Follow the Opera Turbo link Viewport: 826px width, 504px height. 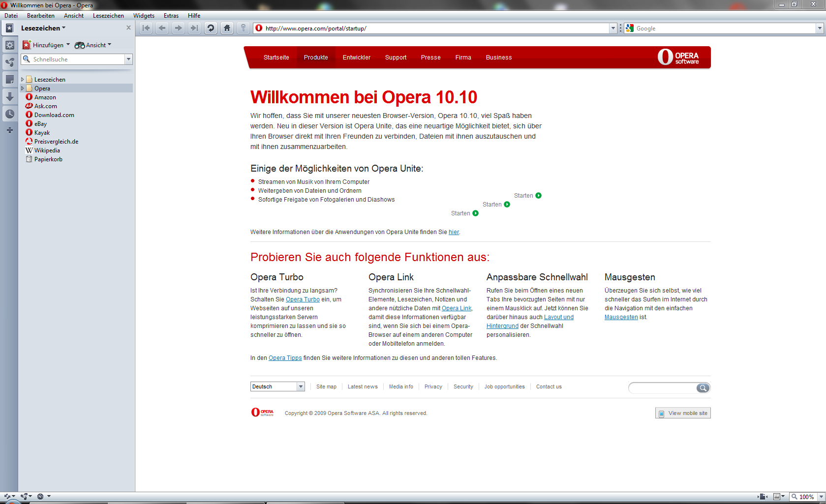[x=303, y=299]
